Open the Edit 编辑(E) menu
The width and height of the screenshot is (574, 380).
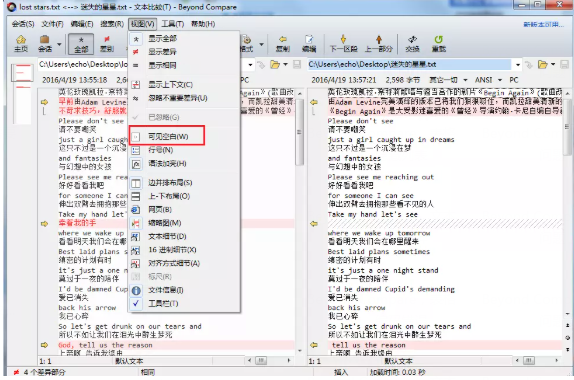point(82,24)
